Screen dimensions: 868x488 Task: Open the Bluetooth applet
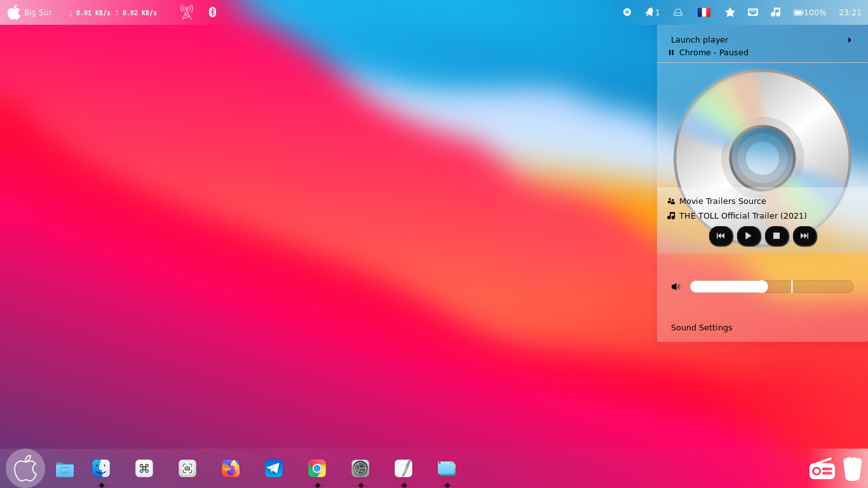click(213, 12)
